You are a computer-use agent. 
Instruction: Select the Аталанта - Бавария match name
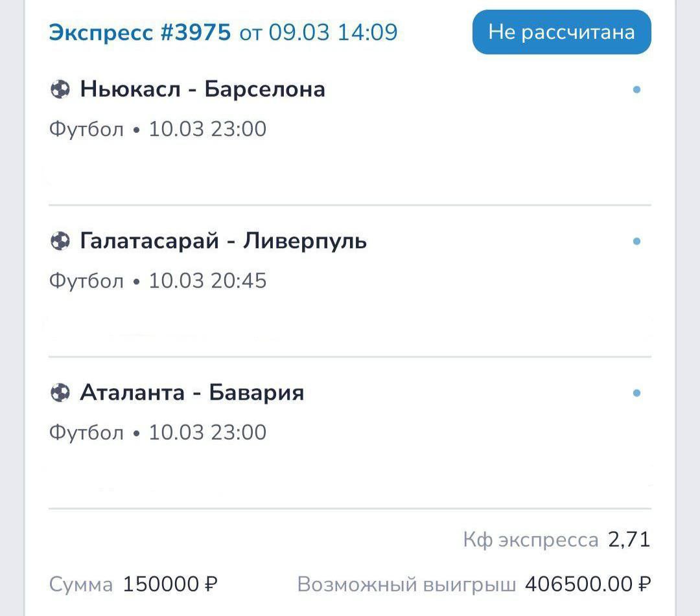(192, 393)
